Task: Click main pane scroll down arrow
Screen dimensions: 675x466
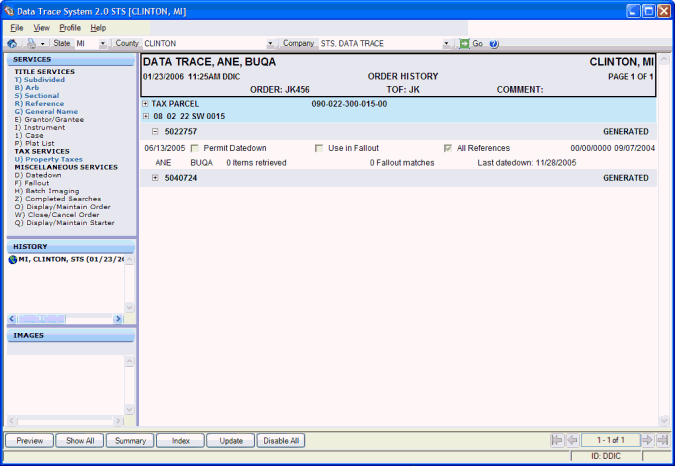Action: tap(664, 420)
